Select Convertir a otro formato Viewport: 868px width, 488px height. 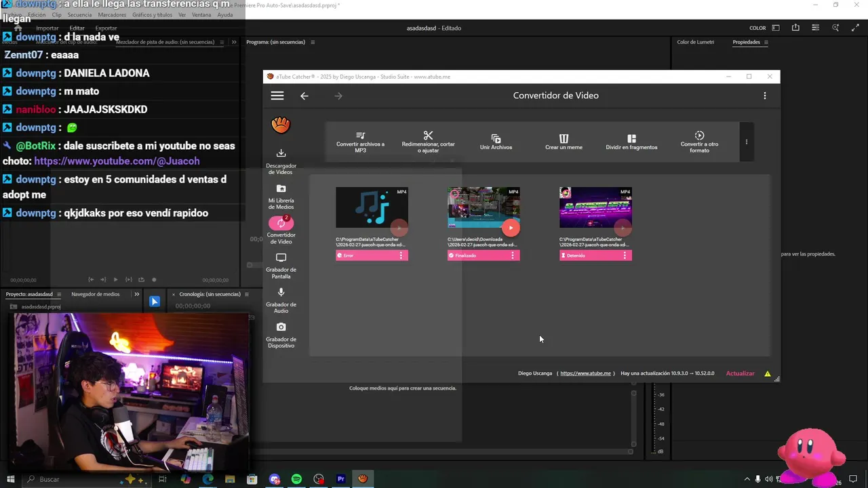point(699,142)
